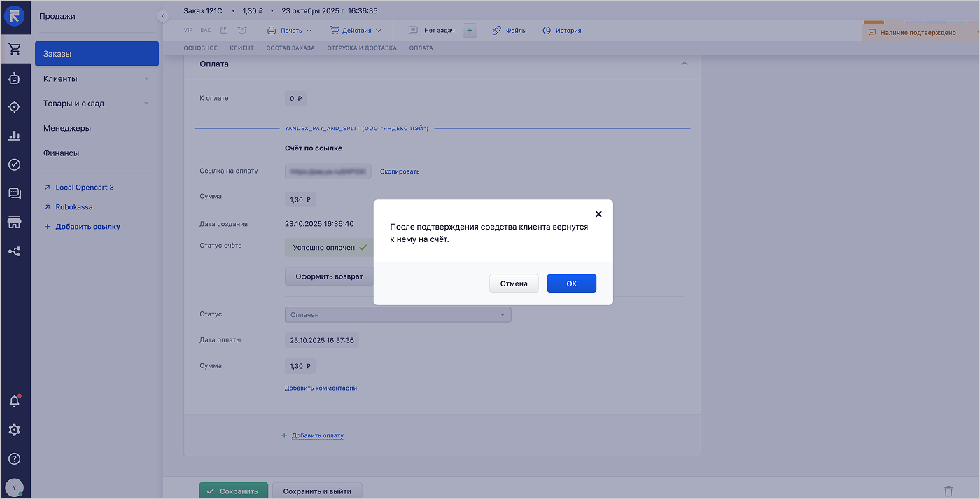Open the bar chart analytics icon

[x=14, y=136]
